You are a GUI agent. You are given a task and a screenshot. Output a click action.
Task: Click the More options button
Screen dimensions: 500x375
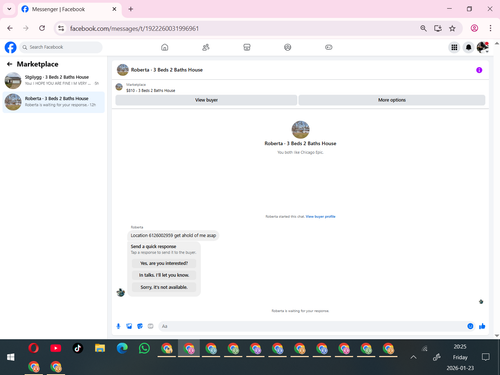pyautogui.click(x=392, y=100)
